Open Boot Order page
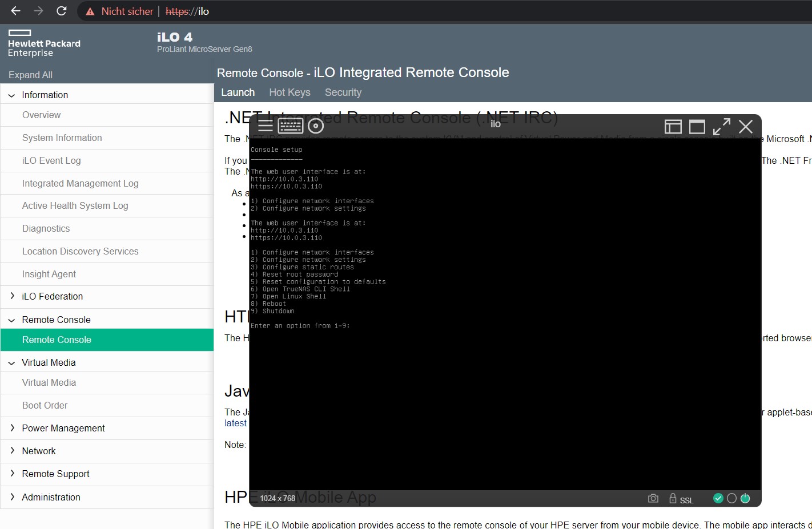812x529 pixels. [x=107, y=406]
